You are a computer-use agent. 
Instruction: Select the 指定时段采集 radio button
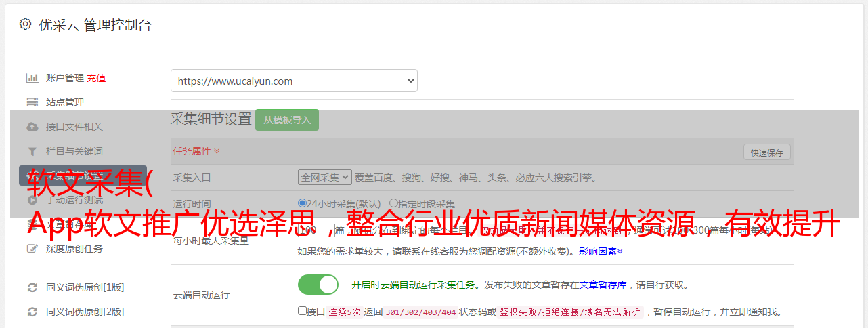point(393,203)
